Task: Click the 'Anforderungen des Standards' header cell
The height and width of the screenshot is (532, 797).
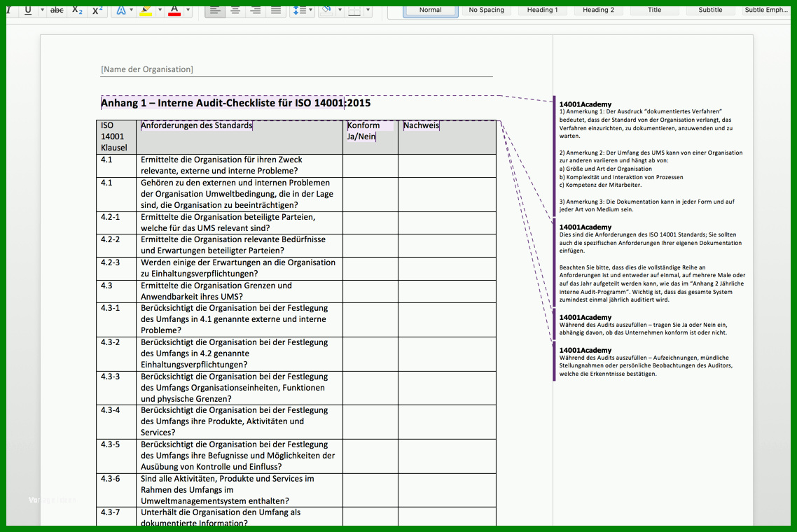Action: pos(240,136)
